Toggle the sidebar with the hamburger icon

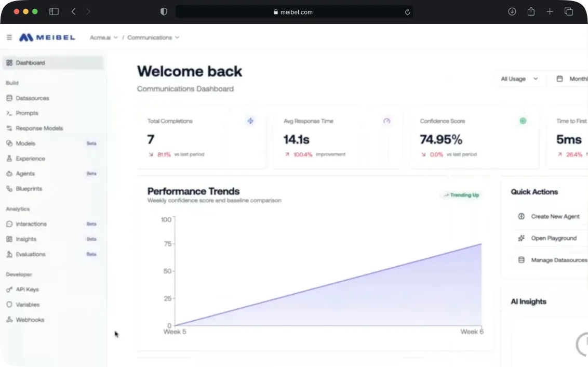(x=9, y=37)
